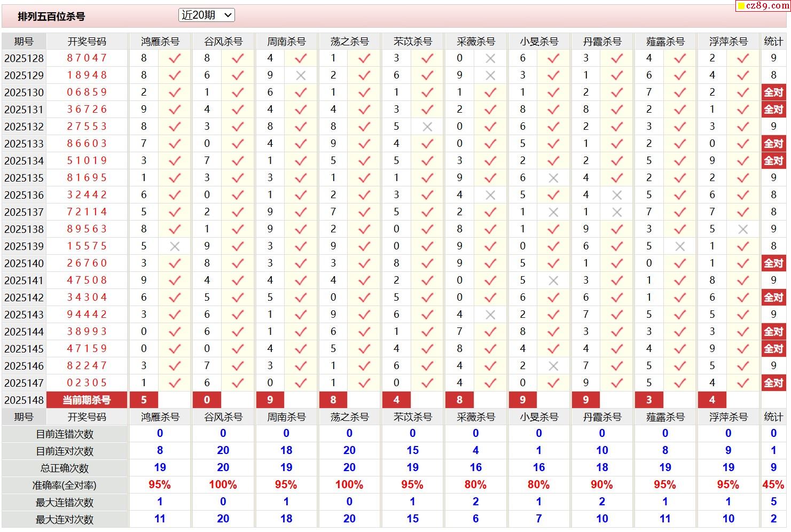Screen dimensions: 791x532
Task: Click draw number 0 6 8 5 9
Action: point(87,92)
